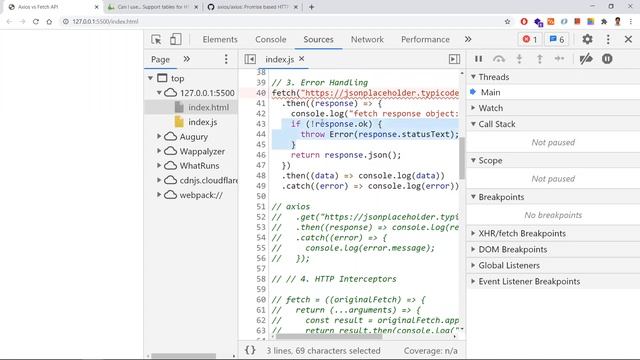Click the step arrow icon
Screen dimensions: 640x360
559,59
